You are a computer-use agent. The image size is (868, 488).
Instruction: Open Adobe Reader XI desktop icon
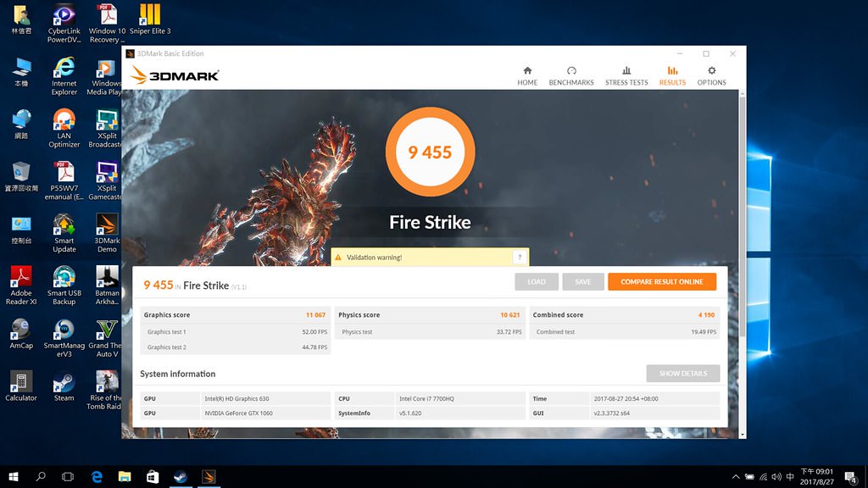tap(21, 286)
